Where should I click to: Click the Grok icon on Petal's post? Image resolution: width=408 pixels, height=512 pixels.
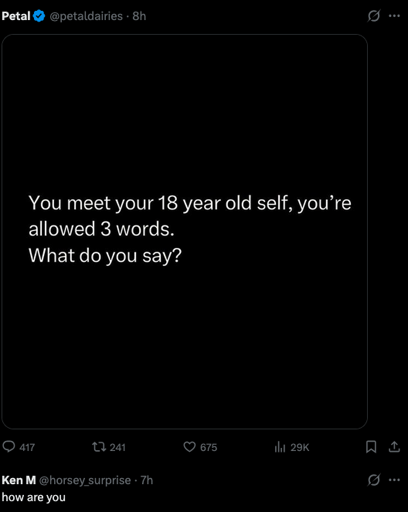(373, 16)
